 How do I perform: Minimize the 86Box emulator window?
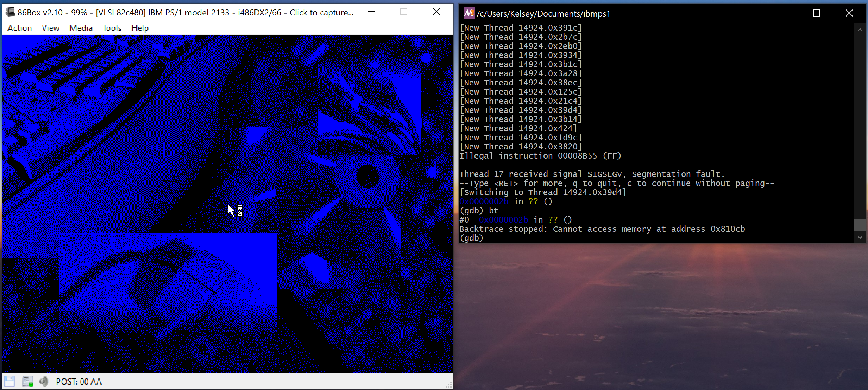(x=371, y=12)
